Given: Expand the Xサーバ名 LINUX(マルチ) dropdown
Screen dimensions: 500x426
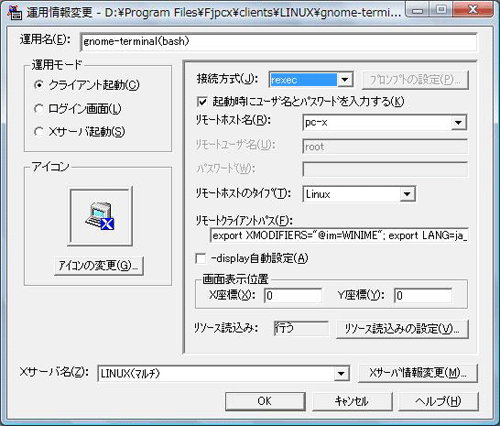Looking at the screenshot, I should click(x=341, y=373).
